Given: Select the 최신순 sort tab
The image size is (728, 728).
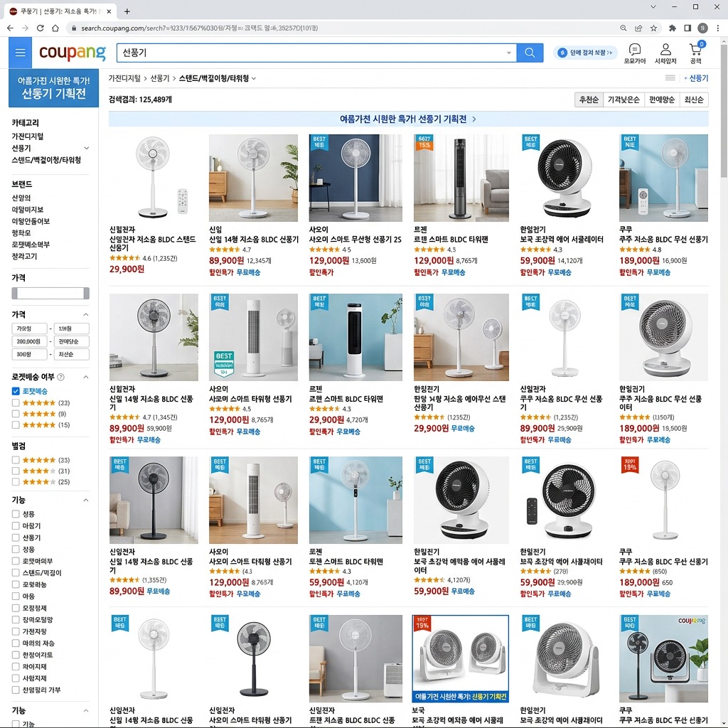Looking at the screenshot, I should tap(694, 100).
